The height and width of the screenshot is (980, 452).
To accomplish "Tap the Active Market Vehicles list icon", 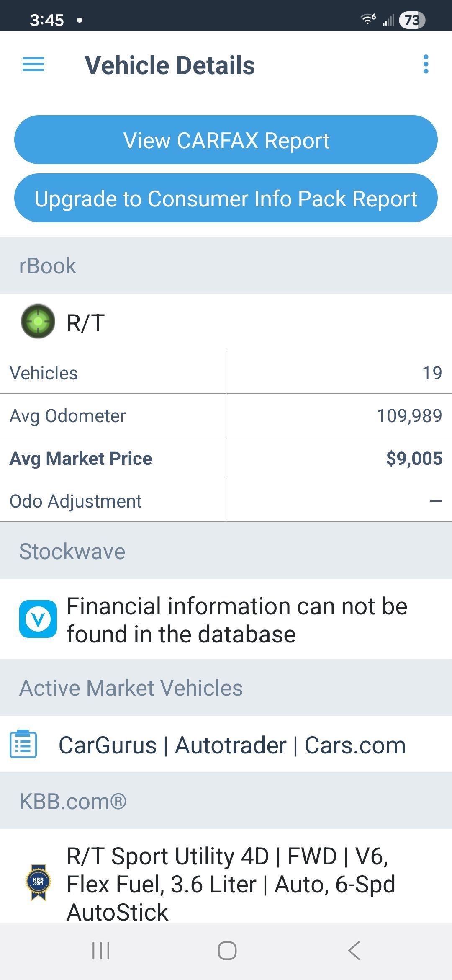I will coord(23,744).
